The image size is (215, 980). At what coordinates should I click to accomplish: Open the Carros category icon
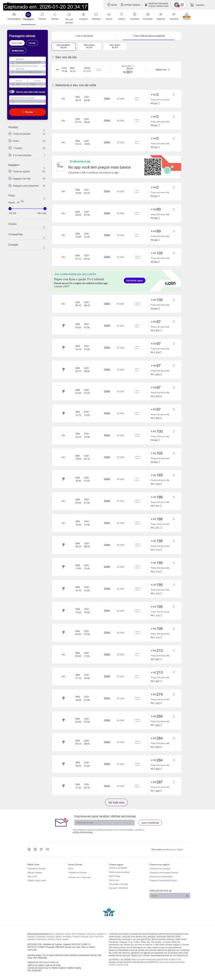click(x=109, y=14)
